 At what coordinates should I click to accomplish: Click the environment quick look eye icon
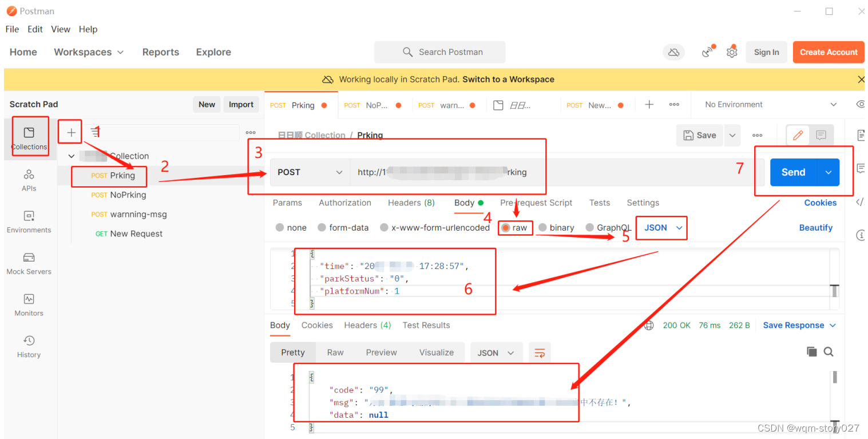pyautogui.click(x=860, y=104)
